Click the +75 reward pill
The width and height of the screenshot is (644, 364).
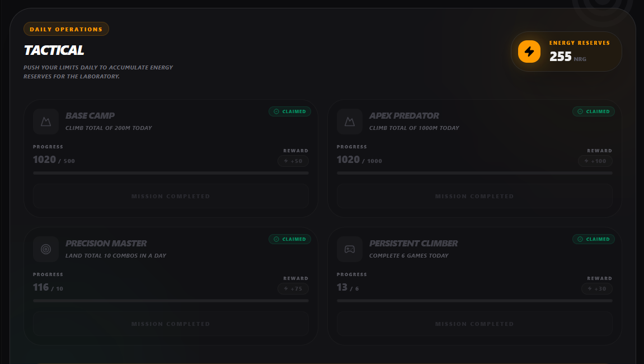[293, 289]
